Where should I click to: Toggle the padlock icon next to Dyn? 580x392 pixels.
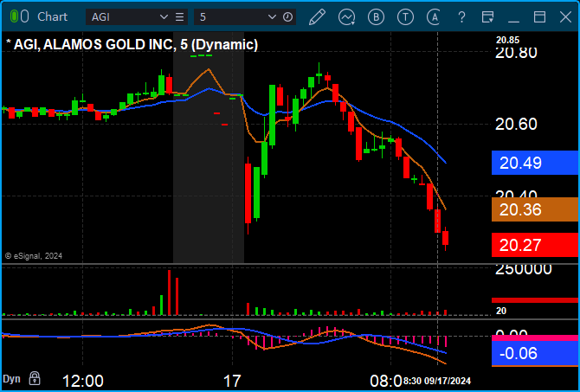click(x=35, y=378)
